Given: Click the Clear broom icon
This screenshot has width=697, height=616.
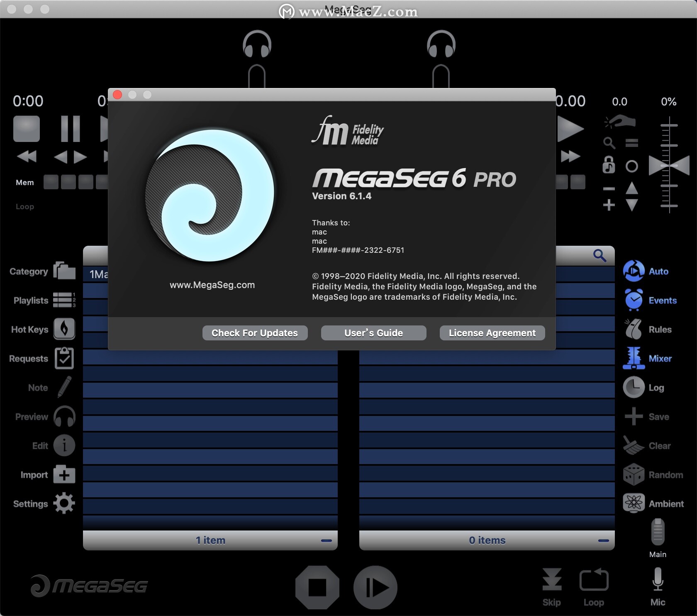Looking at the screenshot, I should 634,445.
